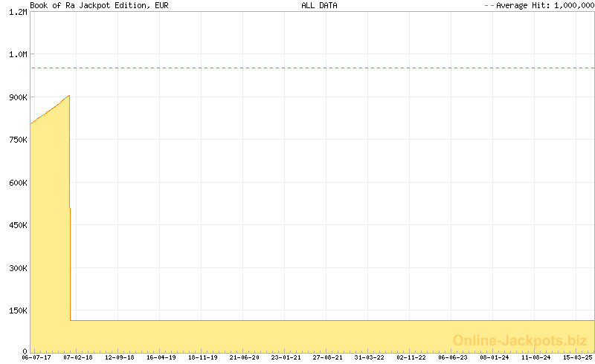
Task: Select the 12-09-18 date on x-axis
Action: coord(120,357)
